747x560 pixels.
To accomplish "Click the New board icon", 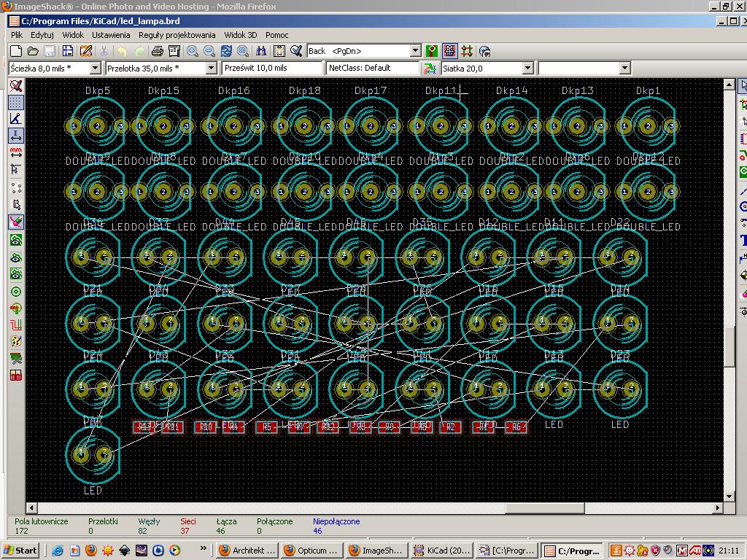I will tap(16, 51).
